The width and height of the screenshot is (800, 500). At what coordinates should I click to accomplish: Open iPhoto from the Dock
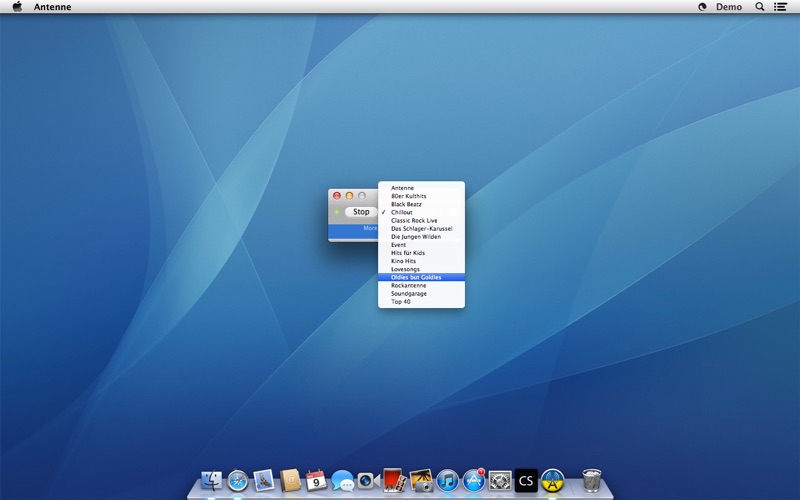421,481
